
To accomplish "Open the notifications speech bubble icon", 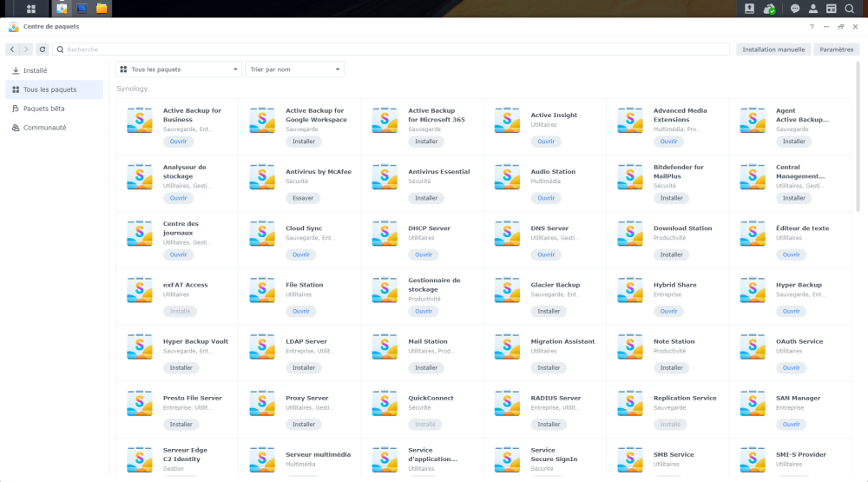I will click(794, 9).
